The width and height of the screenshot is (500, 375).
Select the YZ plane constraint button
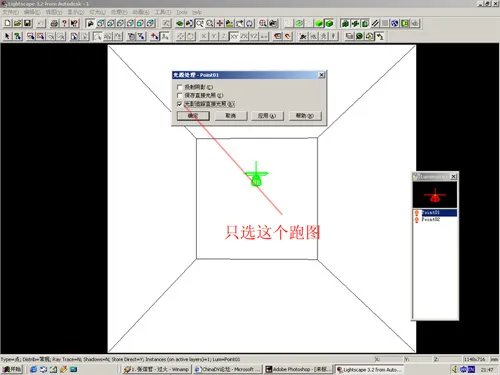tap(254, 36)
